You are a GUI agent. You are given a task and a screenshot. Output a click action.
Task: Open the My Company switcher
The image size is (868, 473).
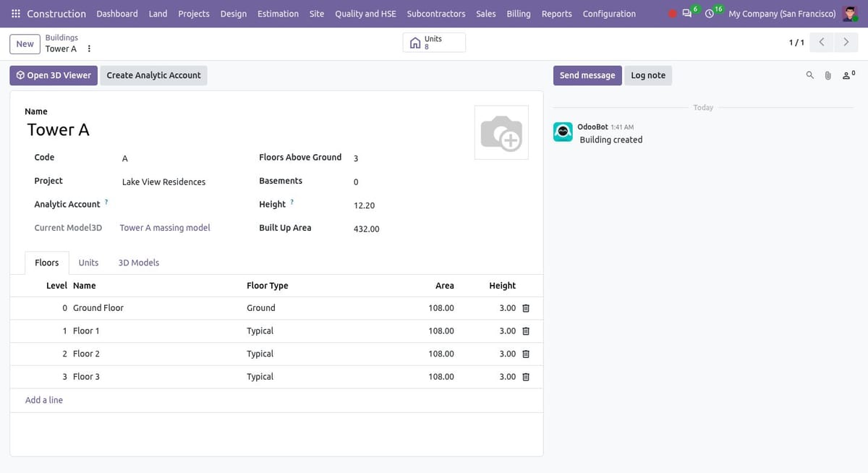point(782,14)
